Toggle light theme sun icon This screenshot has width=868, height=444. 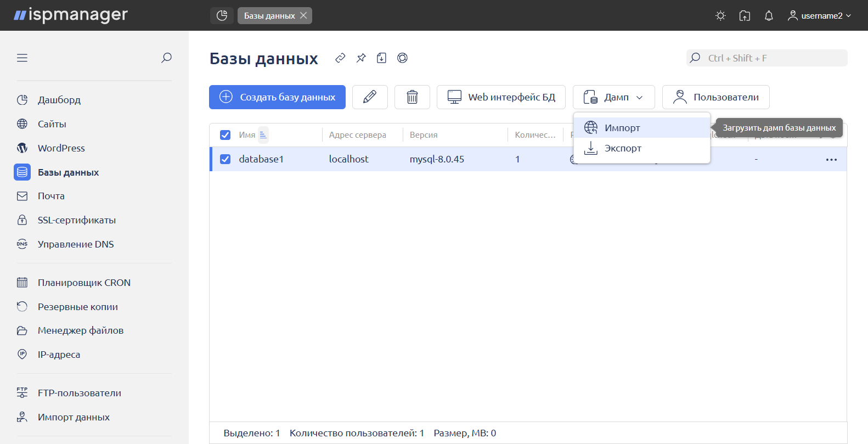[x=720, y=16]
